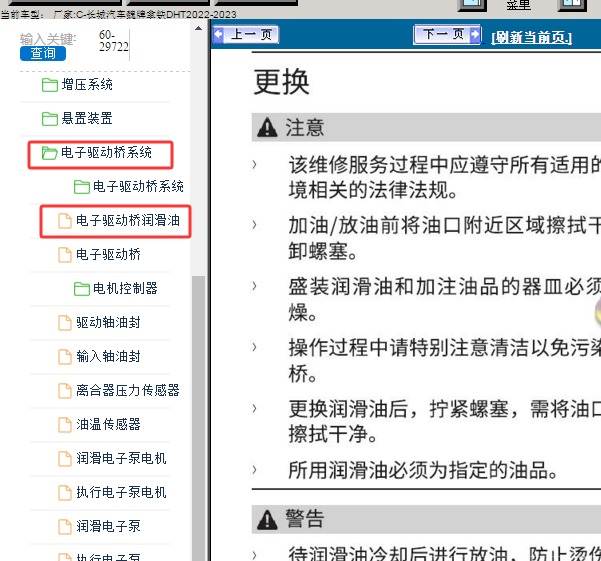Click the page icon beside 油温传感器

65,425
